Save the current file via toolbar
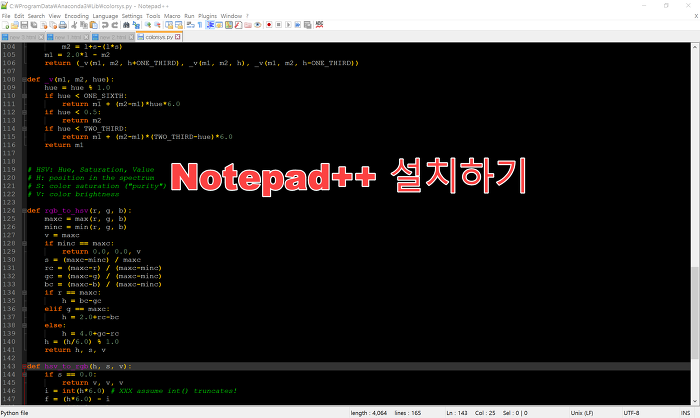700x418 pixels. pyautogui.click(x=24, y=25)
